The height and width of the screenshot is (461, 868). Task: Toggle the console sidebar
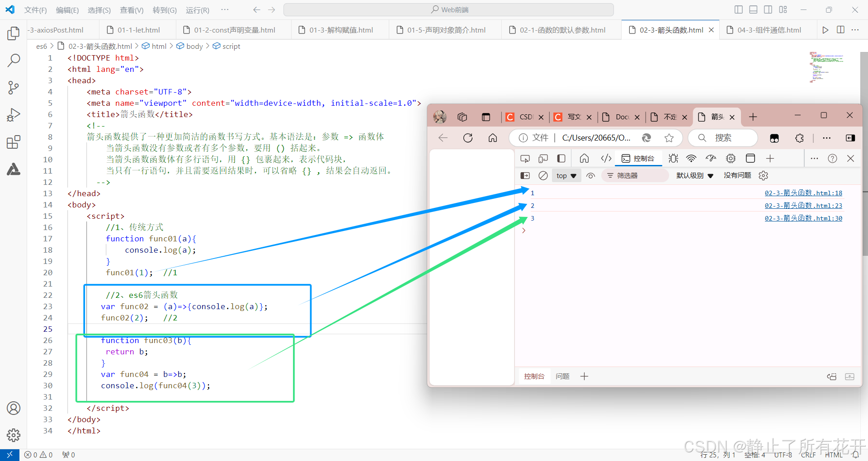(x=525, y=175)
